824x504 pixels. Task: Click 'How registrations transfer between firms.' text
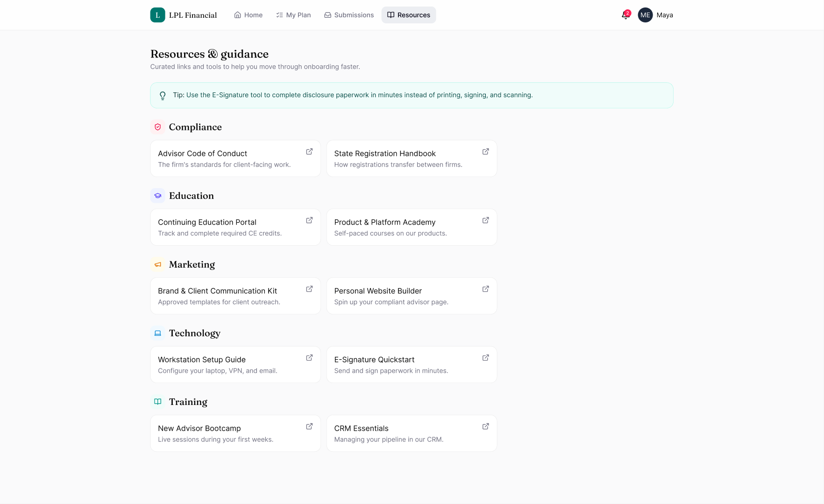398,164
